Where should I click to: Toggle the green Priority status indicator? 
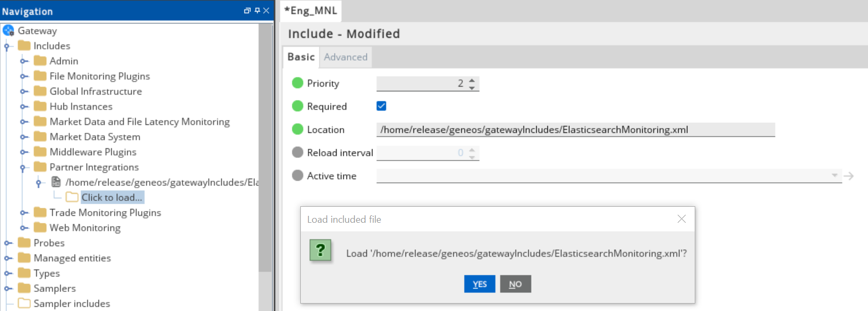298,83
